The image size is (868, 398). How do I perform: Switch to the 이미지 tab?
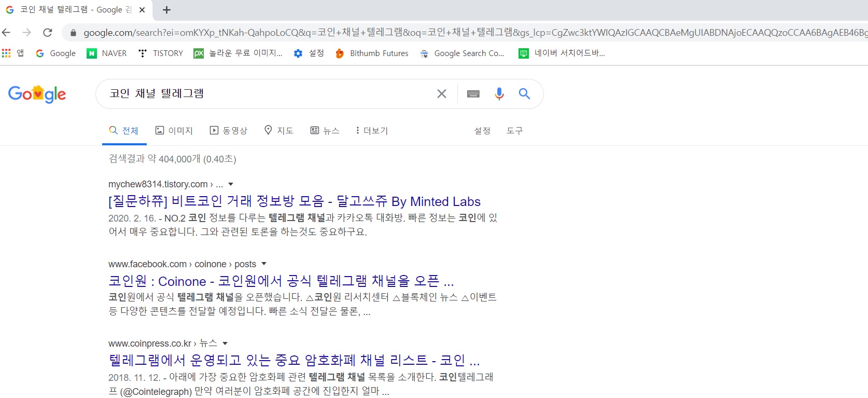(174, 131)
